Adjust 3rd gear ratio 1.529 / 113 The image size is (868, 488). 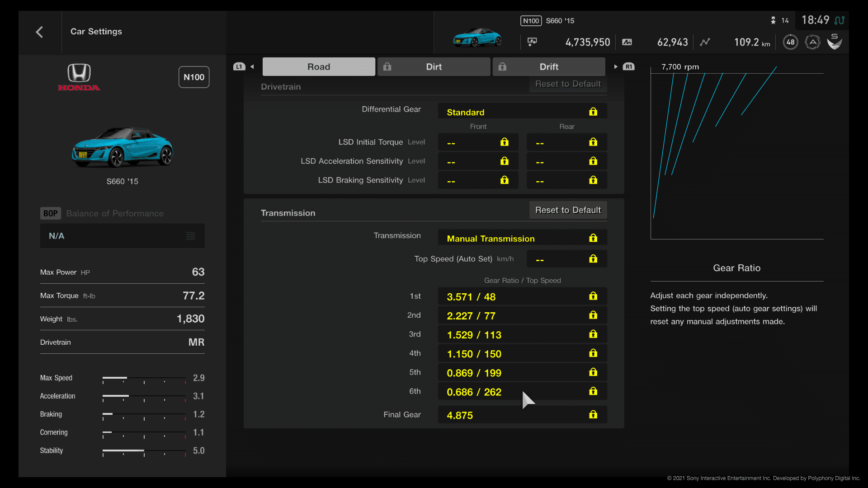click(522, 334)
